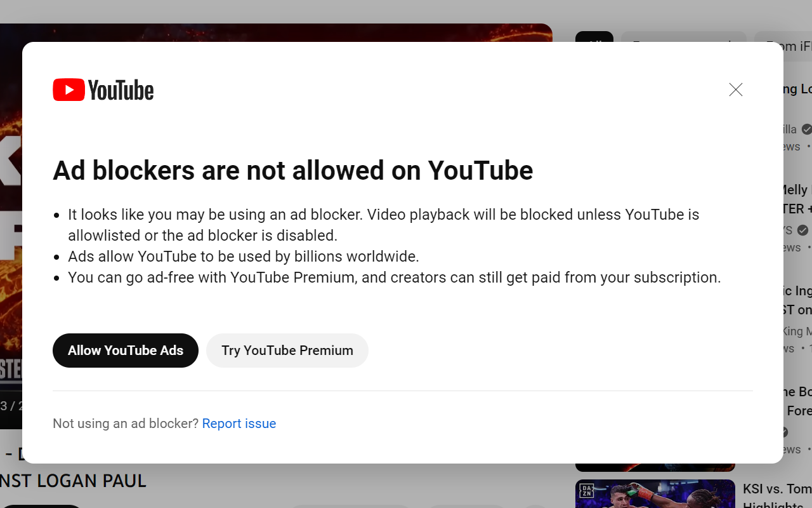This screenshot has height=508, width=812.
Task: Click the video timestamp showing 3 / 2
Action: (x=11, y=406)
